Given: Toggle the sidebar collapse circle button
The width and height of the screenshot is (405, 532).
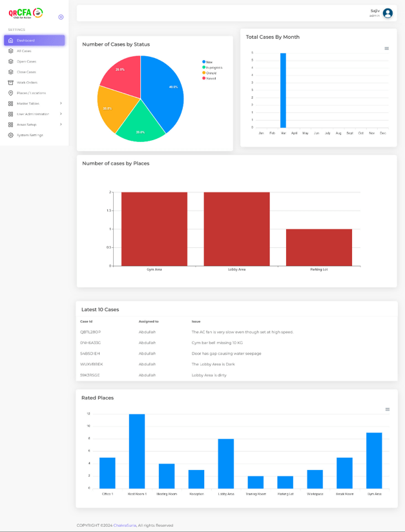Looking at the screenshot, I should coord(61,17).
